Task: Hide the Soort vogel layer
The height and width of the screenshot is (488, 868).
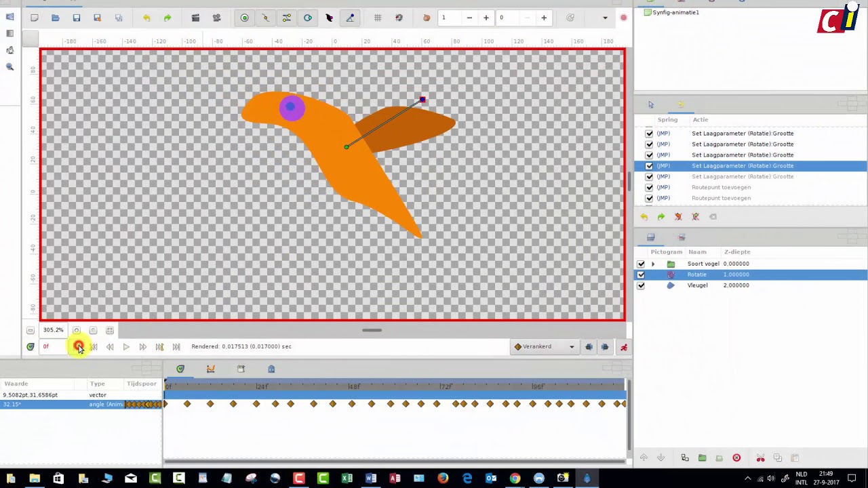Action: pos(641,264)
